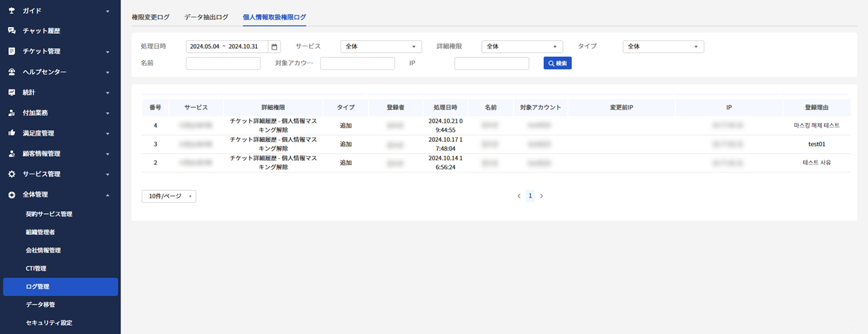Go to the previous page arrow
Viewport: 868px width, 334px height.
[x=519, y=196]
